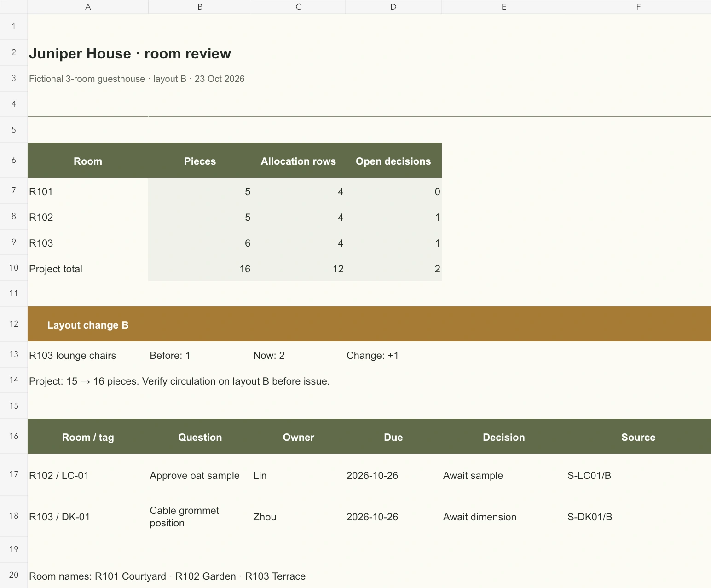Select the column E header
Screen dimensions: 711x588
[x=504, y=7]
